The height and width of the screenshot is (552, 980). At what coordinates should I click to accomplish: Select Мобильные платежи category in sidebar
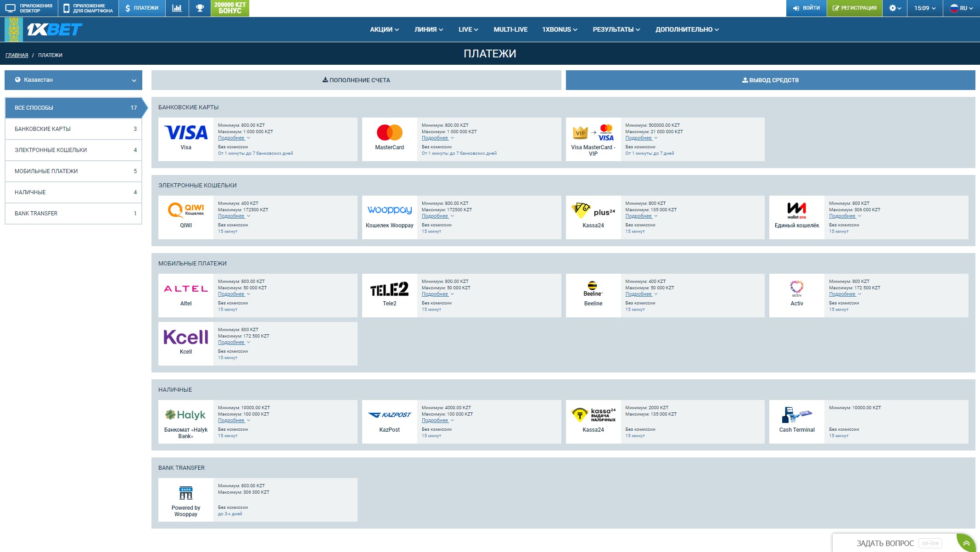pos(73,171)
